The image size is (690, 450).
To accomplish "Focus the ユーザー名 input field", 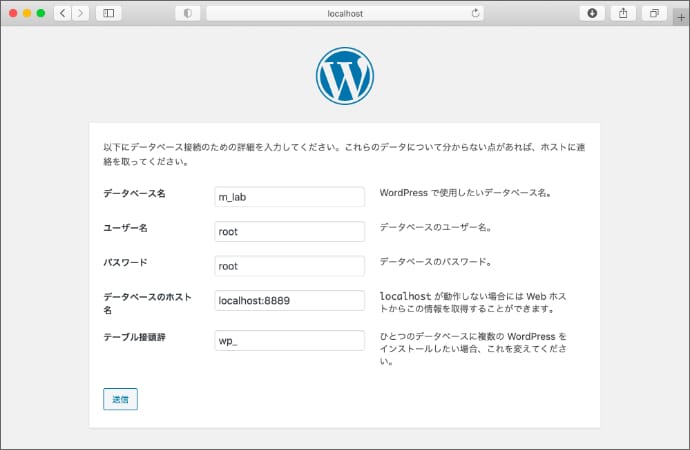I will (289, 231).
